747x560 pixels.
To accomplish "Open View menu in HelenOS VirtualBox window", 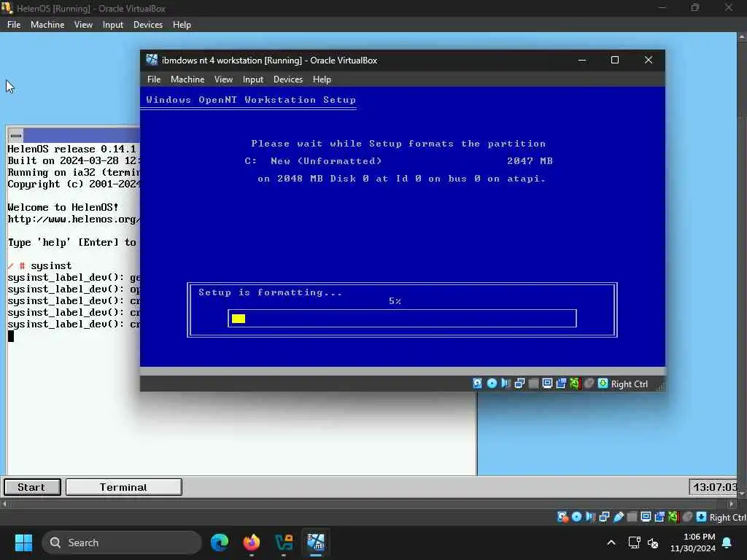I will [83, 25].
